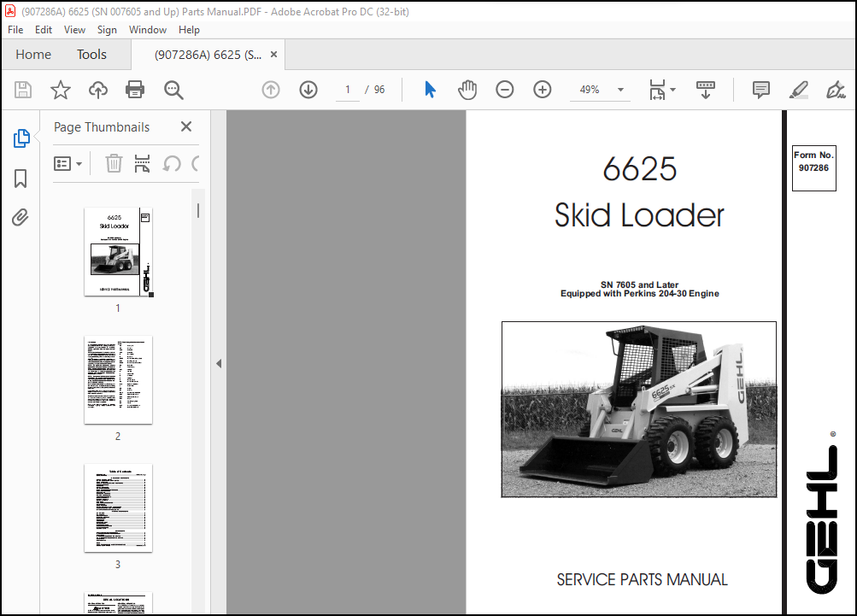857x616 pixels.
Task: Zoom out with the minus icon
Action: pos(504,90)
